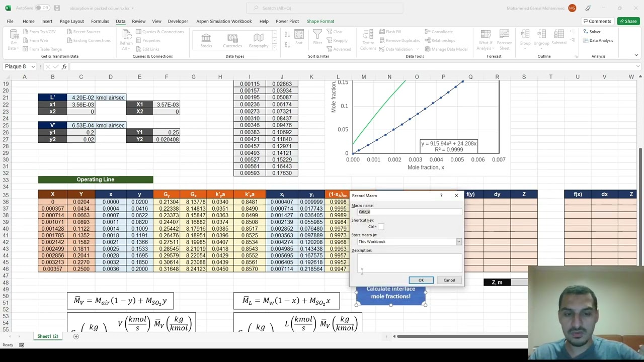This screenshot has height=362, width=644.
Task: Click Text to Columns
Action: coord(368,40)
